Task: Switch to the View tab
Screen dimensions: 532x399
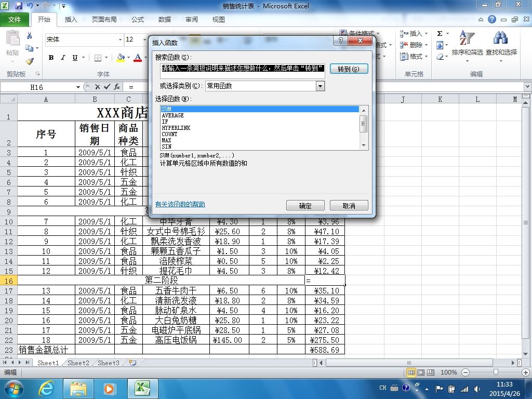Action: click(219, 20)
